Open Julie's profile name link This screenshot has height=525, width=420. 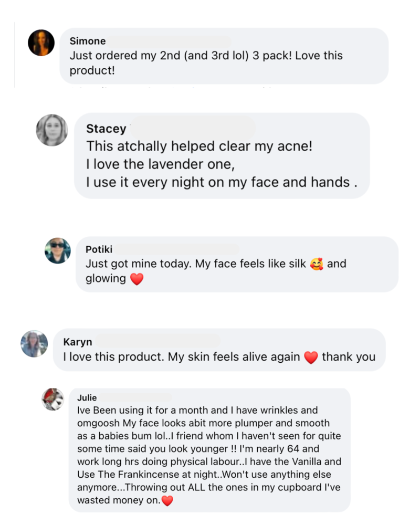[x=87, y=397]
